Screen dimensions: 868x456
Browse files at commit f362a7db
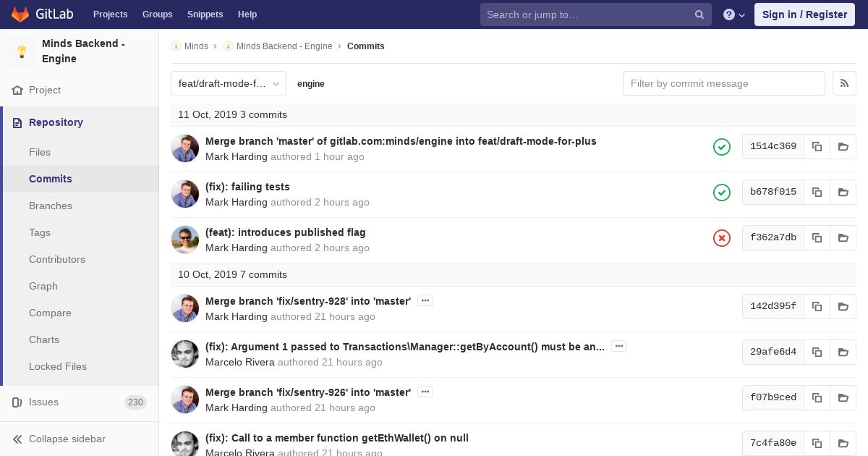tap(843, 237)
